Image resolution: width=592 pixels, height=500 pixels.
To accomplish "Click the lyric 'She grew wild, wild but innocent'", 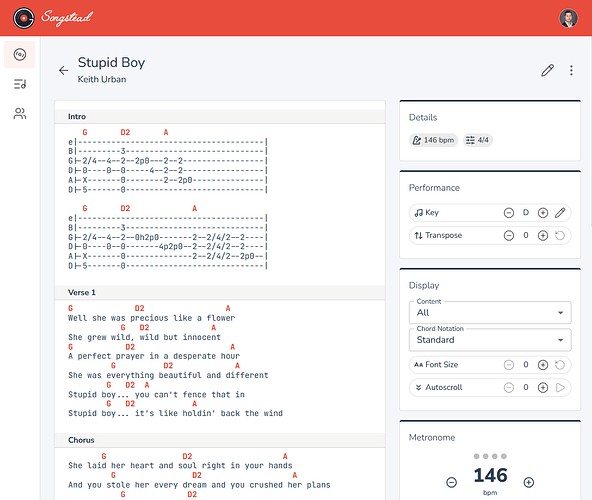I will click(x=144, y=337).
